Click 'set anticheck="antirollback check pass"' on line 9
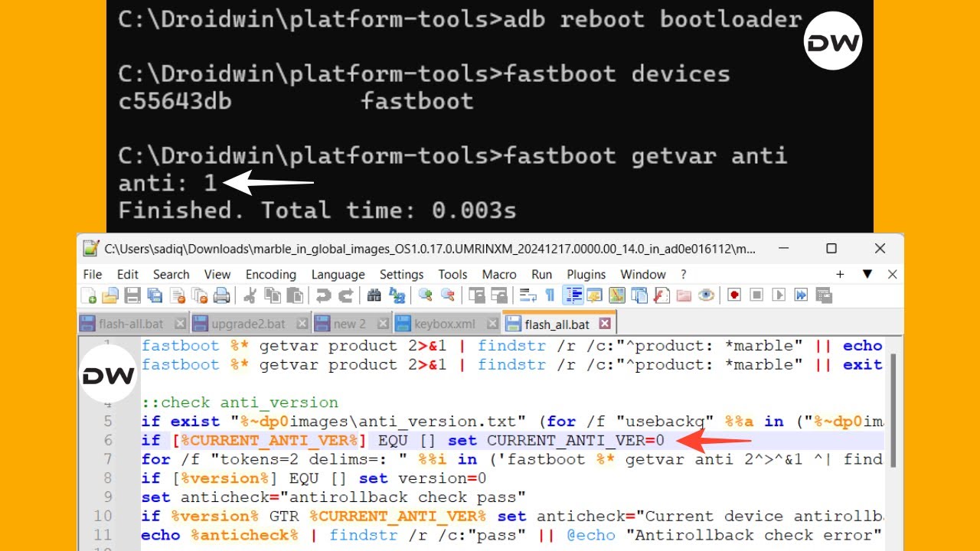 (333, 497)
